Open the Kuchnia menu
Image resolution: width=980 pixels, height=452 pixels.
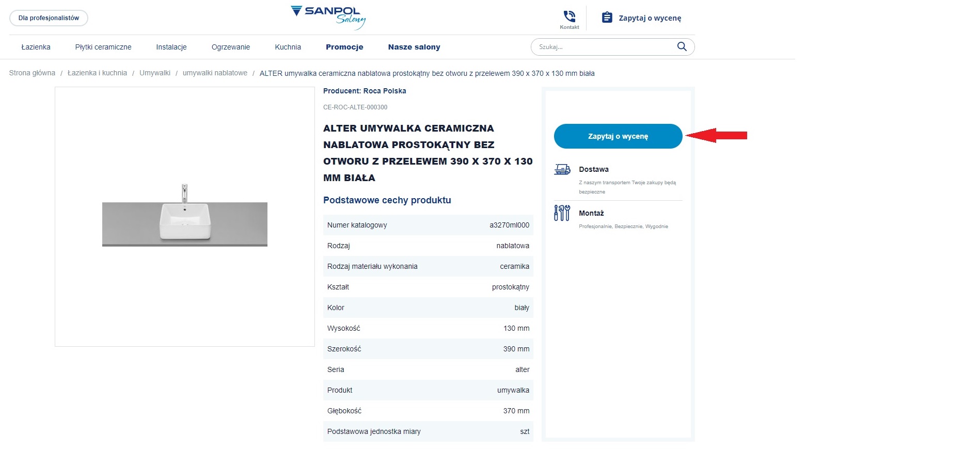[x=288, y=47]
